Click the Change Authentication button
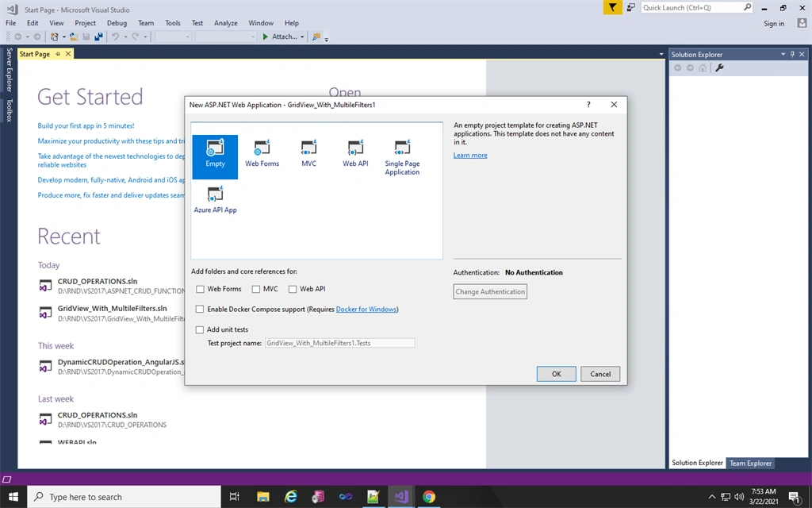 coord(490,291)
